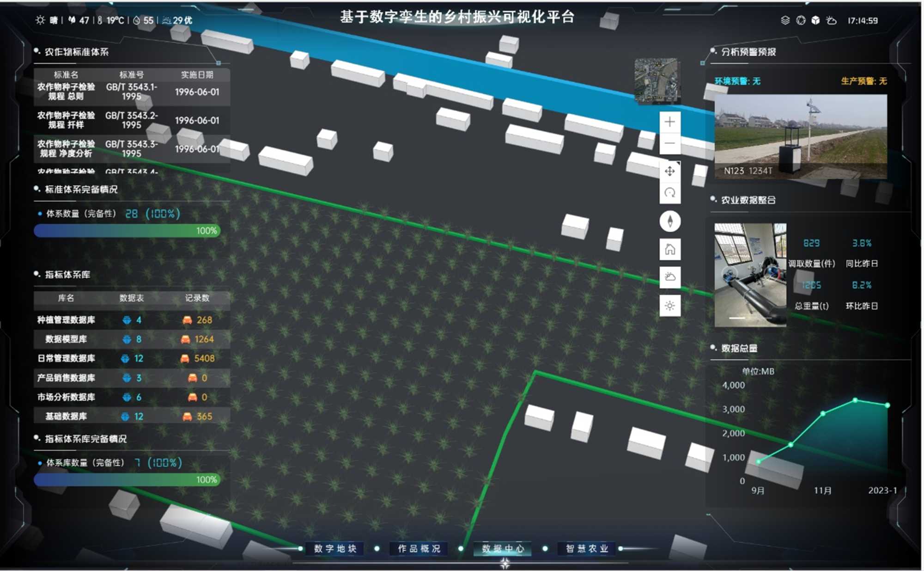
Task: Switch to 数字地块 tab
Action: [335, 548]
